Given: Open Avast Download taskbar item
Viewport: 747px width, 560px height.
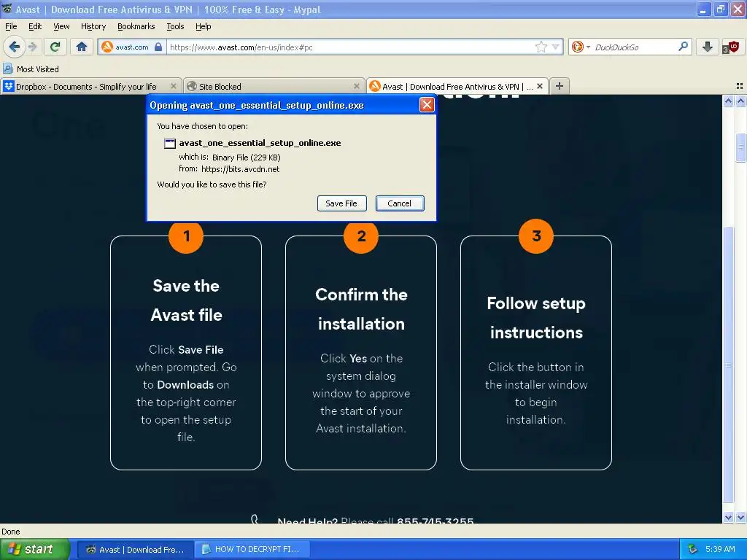Looking at the screenshot, I should (x=135, y=550).
